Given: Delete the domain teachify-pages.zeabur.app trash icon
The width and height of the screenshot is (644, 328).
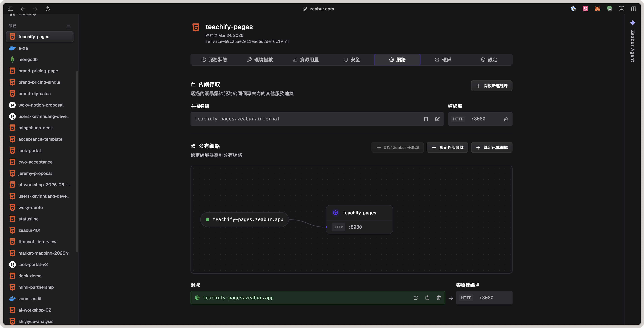Looking at the screenshot, I should coord(439,298).
